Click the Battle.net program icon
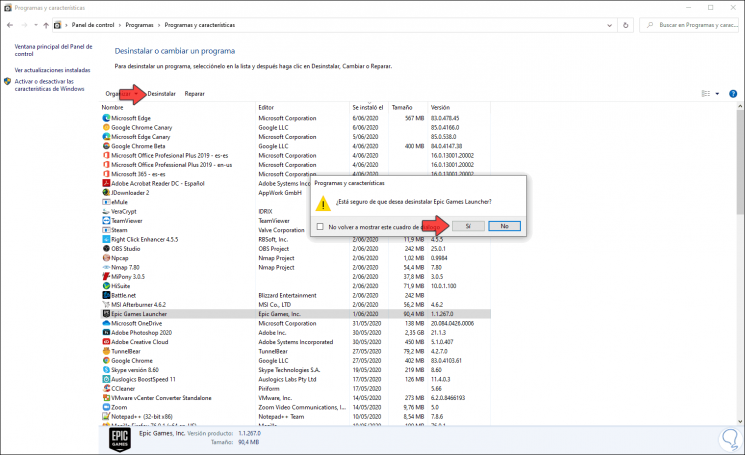Viewport: 745px width, 455px height. tap(106, 295)
